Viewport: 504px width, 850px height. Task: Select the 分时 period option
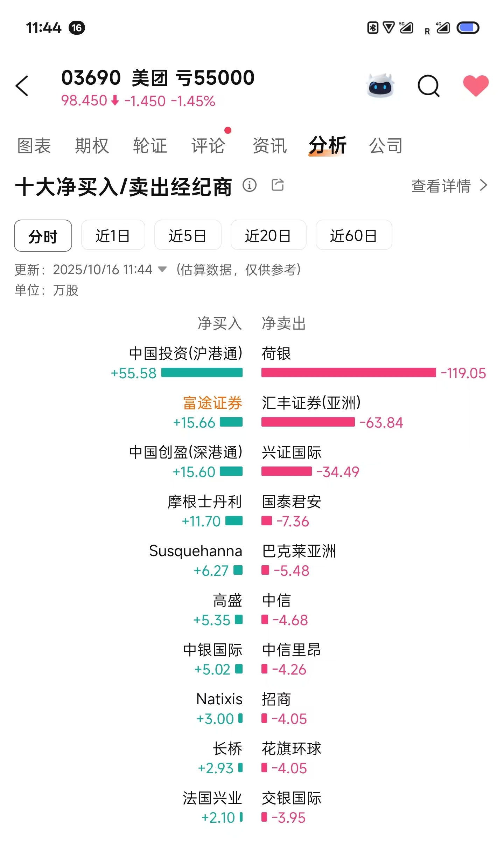coord(43,236)
